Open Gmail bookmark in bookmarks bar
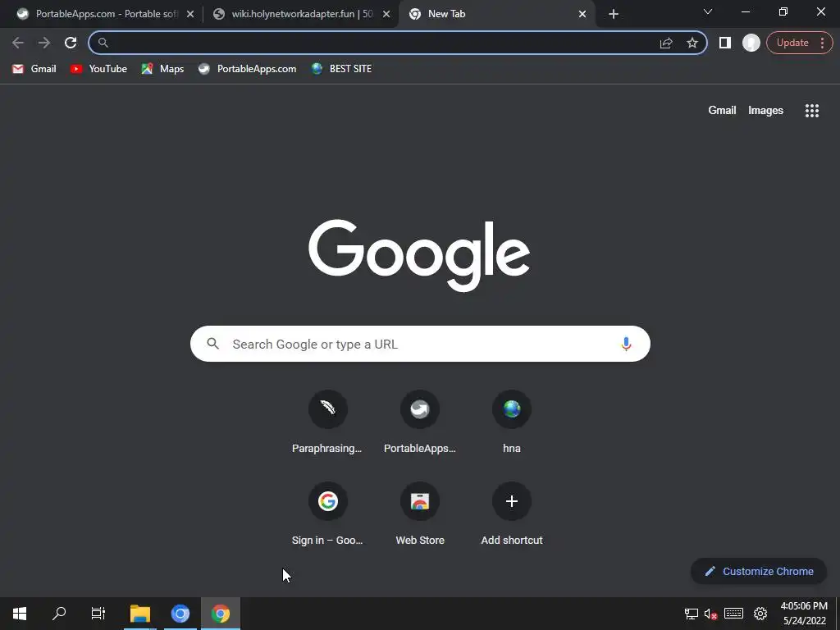The image size is (840, 630). pyautogui.click(x=34, y=69)
